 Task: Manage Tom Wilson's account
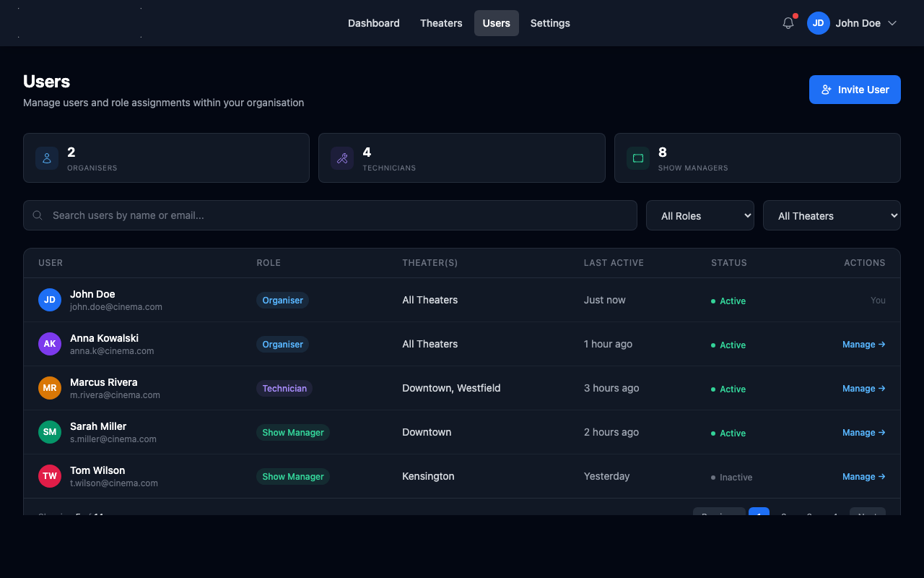click(863, 477)
